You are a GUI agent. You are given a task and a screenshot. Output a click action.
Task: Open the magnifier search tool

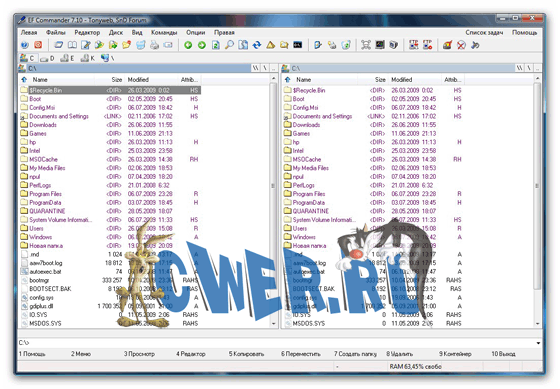click(x=230, y=45)
